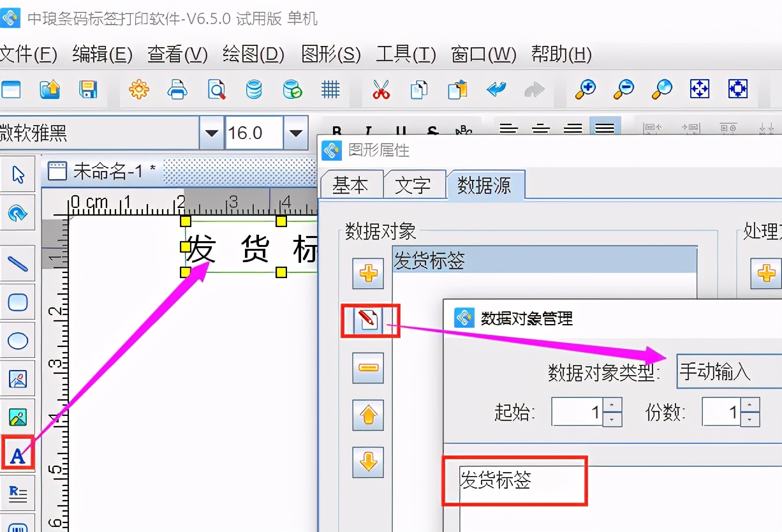The width and height of the screenshot is (782, 532).
Task: Click the grid display icon in toolbar
Action: click(x=330, y=90)
